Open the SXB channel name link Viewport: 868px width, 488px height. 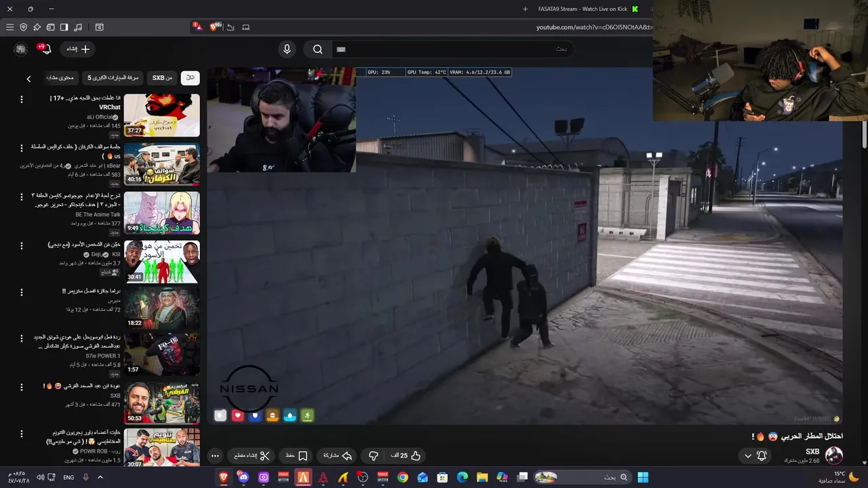(812, 451)
